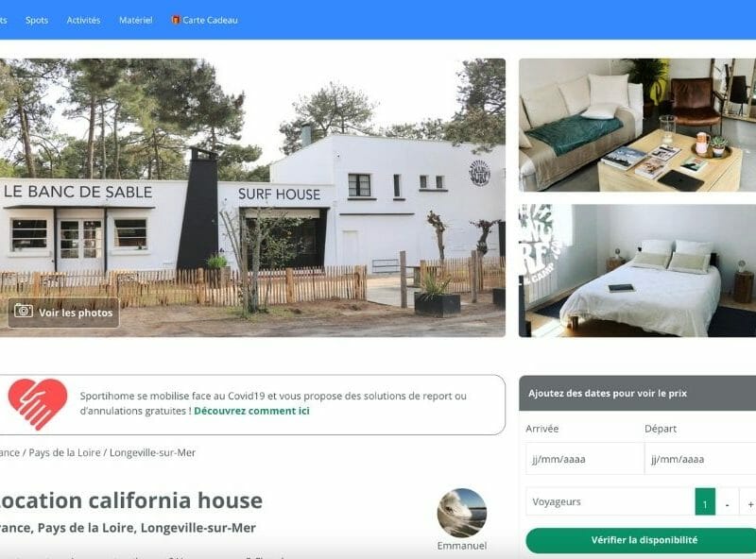Decrease travelers with the minus button
The height and width of the screenshot is (559, 756).
727,501
